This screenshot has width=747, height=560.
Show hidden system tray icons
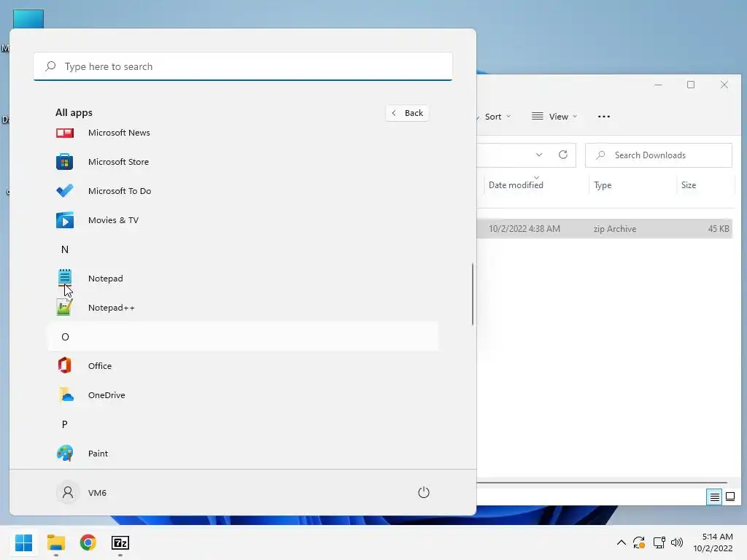(622, 542)
